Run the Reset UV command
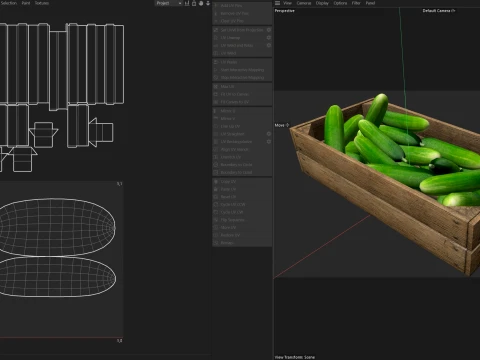This screenshot has width=480, height=360. (242, 197)
